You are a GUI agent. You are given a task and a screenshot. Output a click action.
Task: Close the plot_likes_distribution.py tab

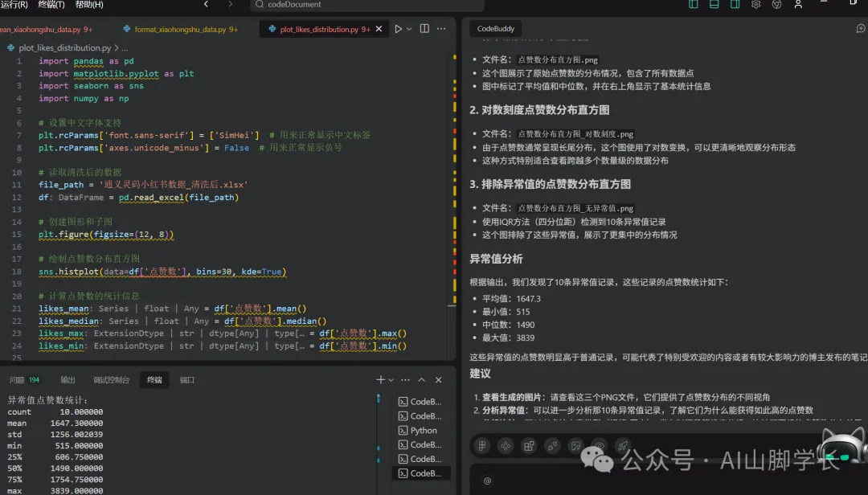tap(379, 29)
